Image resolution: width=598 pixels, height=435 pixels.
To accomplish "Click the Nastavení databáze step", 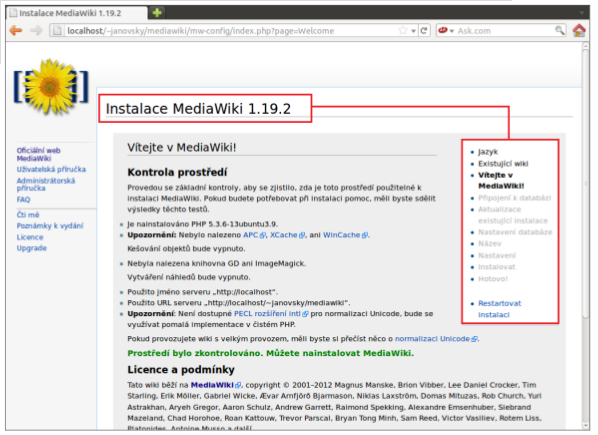I will pos(515,232).
